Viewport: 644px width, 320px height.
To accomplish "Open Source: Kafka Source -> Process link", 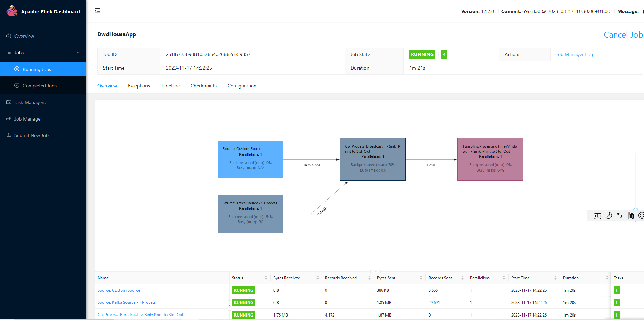I will pyautogui.click(x=127, y=302).
